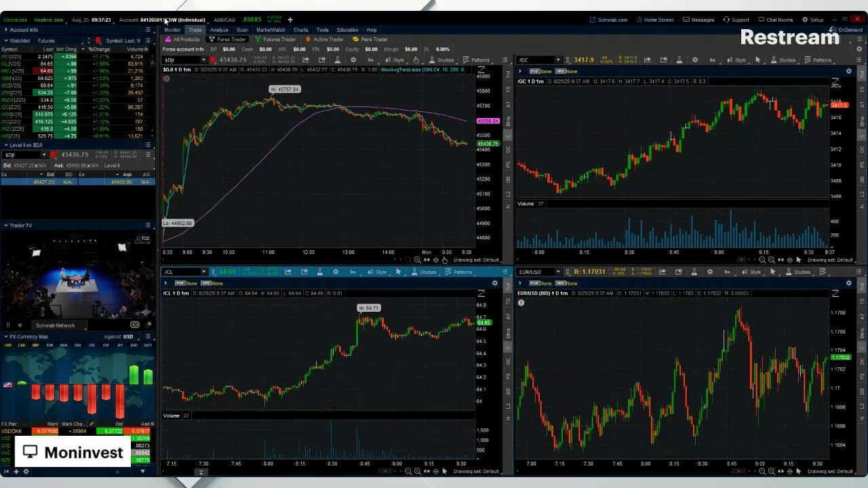The width and height of the screenshot is (868, 488).
Task: Open the Schwab.com link
Action: pos(609,20)
